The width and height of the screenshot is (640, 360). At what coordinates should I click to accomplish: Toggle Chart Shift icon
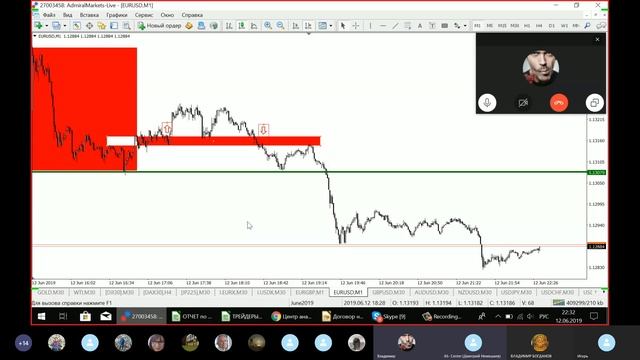click(308, 26)
